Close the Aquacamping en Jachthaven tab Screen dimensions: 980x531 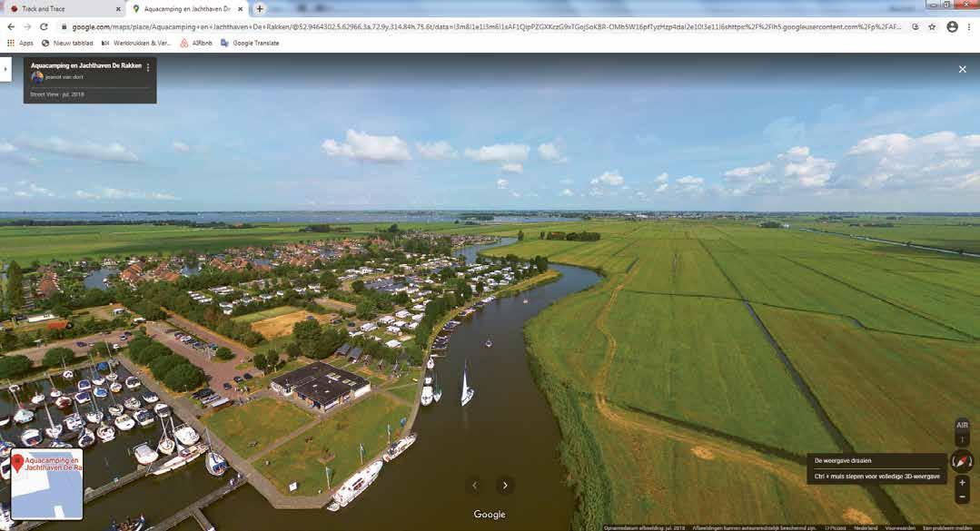[x=240, y=9]
